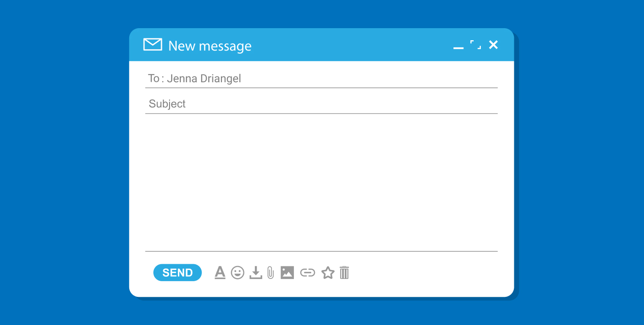
Task: Click the Subject field
Action: [x=321, y=104]
